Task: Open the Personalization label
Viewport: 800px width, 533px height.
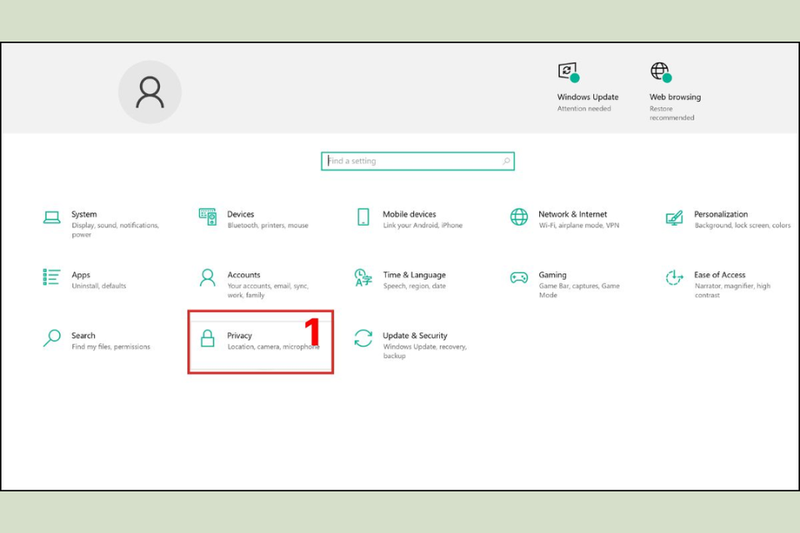Action: click(720, 214)
